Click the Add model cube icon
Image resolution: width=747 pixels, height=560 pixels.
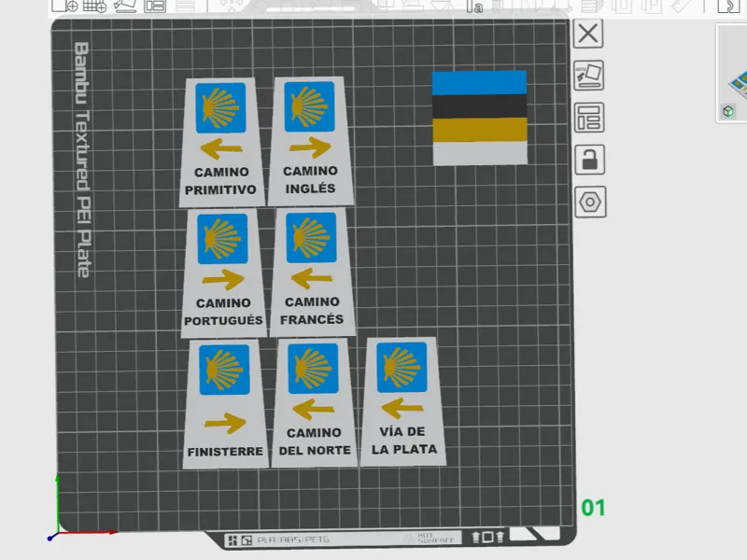pos(64,6)
